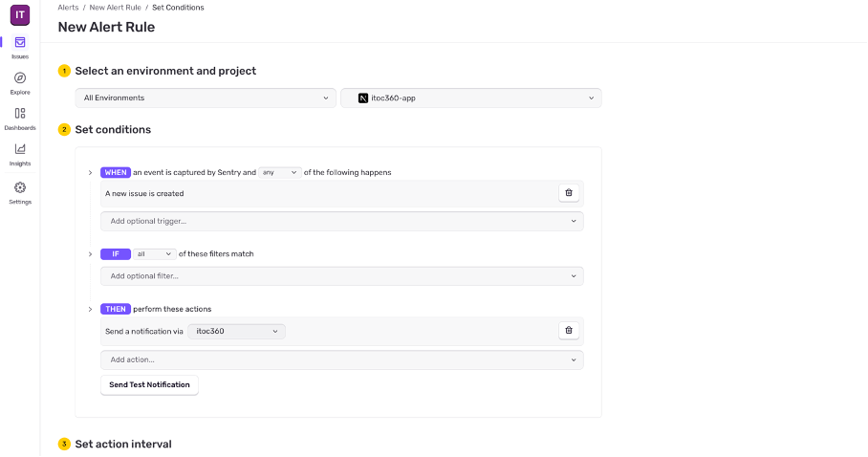Select the itoc360 notification service dropdown
Viewport: 868px width, 457px height.
pyautogui.click(x=236, y=331)
